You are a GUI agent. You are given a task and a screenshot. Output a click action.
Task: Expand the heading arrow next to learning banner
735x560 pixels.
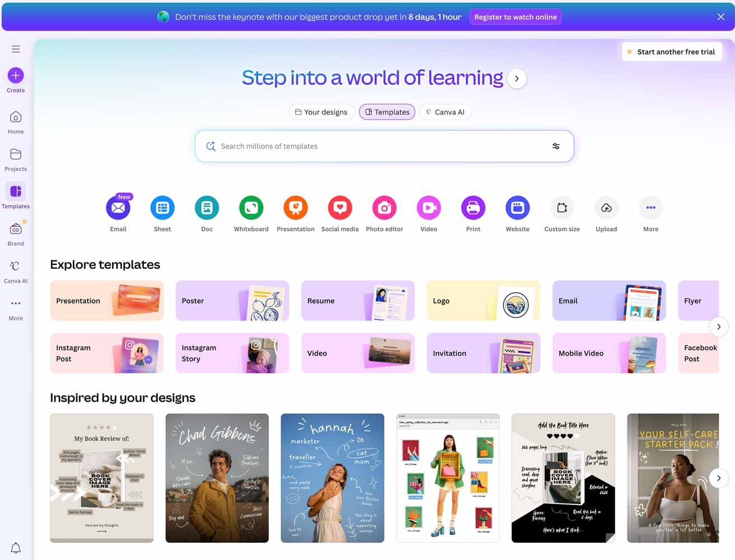[516, 78]
